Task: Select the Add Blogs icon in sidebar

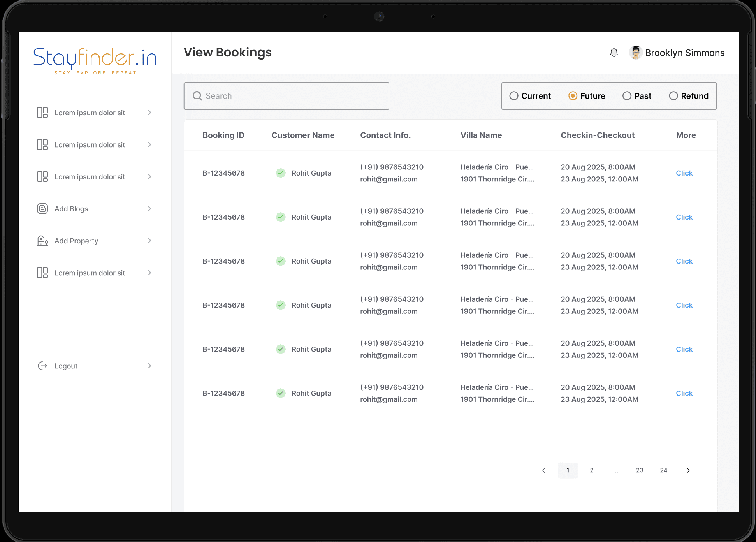Action: click(x=42, y=209)
